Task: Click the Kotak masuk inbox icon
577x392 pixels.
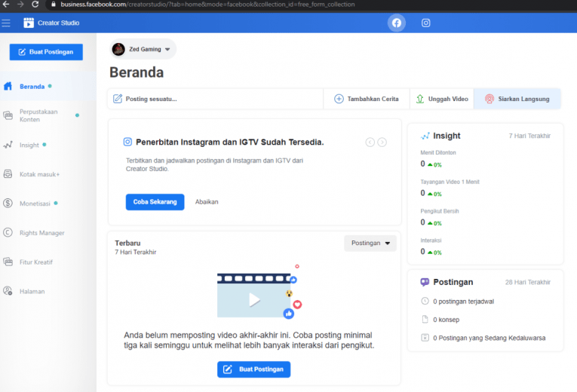Action: [x=8, y=174]
